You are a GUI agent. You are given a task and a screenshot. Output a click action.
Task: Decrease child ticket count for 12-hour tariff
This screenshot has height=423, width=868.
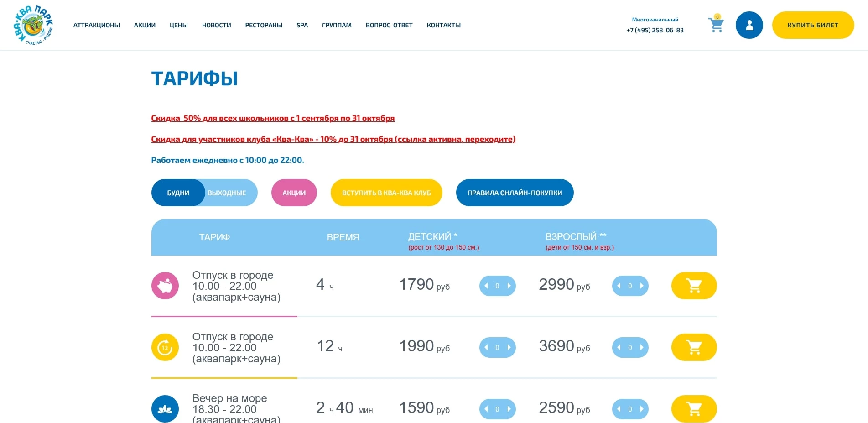[486, 348]
